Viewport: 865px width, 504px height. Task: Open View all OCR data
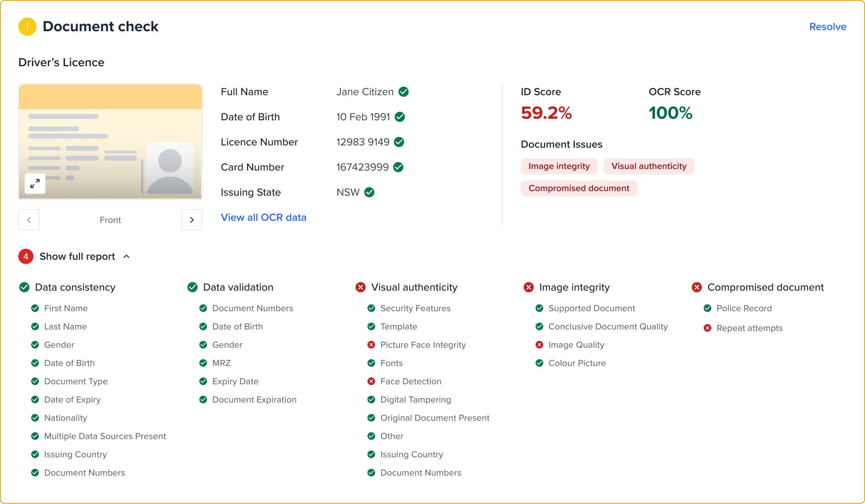point(263,217)
